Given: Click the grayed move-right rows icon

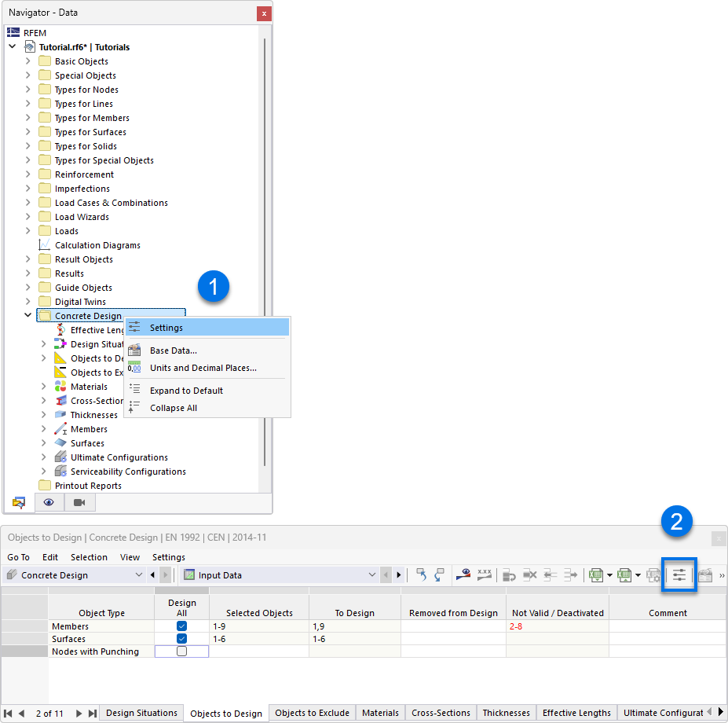Looking at the screenshot, I should pos(570,575).
